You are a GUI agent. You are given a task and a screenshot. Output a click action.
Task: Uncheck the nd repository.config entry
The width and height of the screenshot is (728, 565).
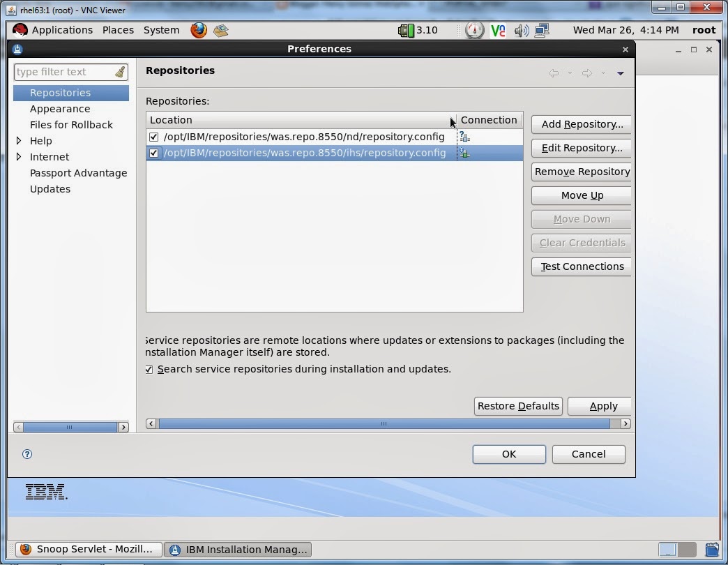pyautogui.click(x=153, y=137)
